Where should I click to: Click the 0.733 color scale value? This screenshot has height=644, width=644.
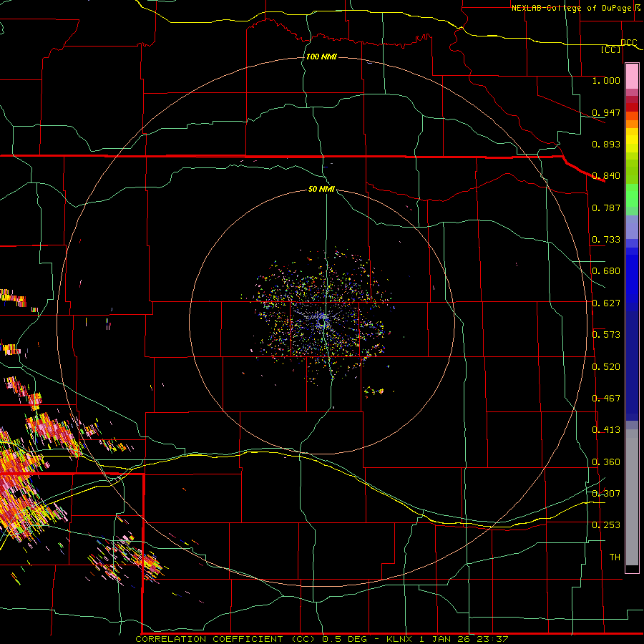click(606, 240)
